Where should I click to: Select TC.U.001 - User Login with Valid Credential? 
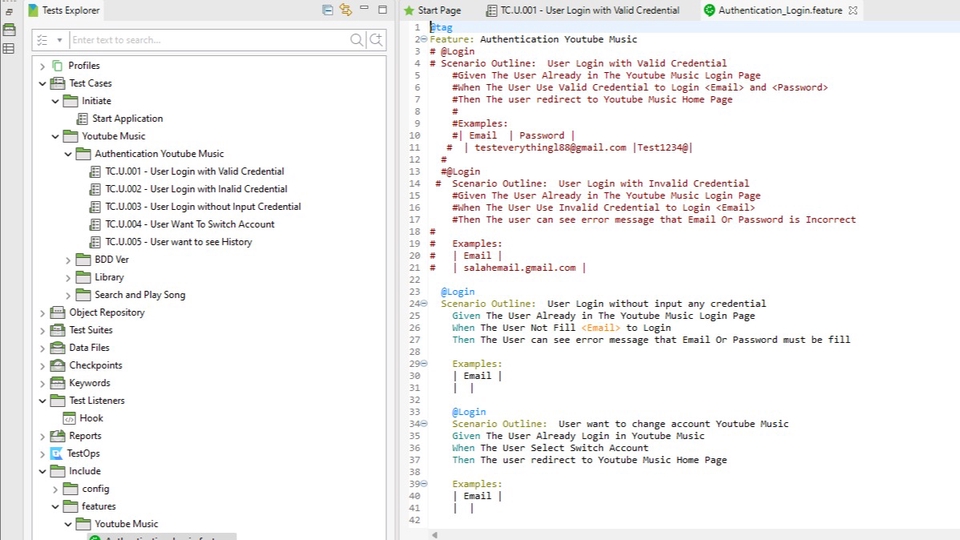pos(195,171)
